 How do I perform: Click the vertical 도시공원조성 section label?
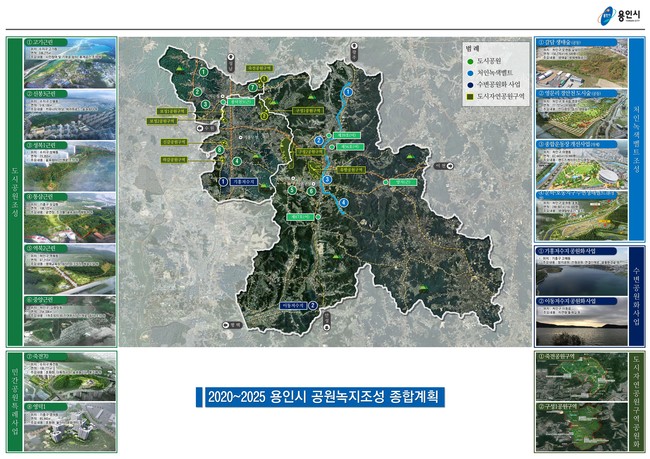click(15, 192)
